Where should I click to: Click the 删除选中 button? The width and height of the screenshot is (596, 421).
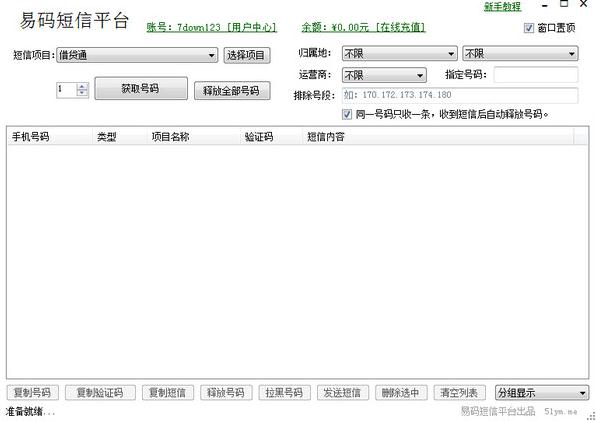coord(401,393)
